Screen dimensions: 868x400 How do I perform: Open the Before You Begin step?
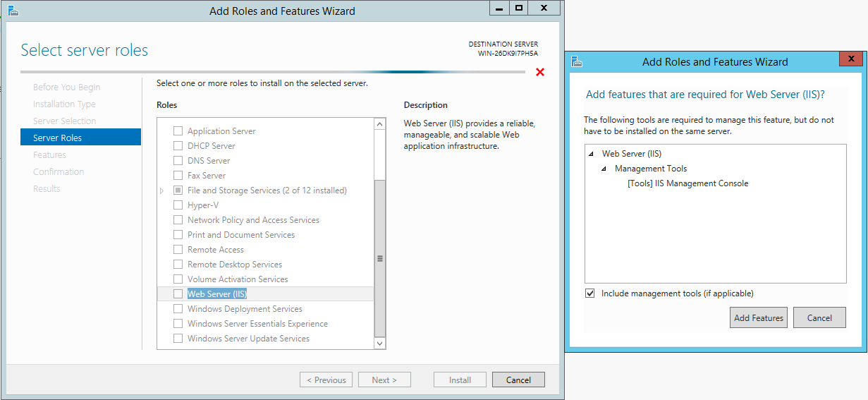(x=67, y=87)
